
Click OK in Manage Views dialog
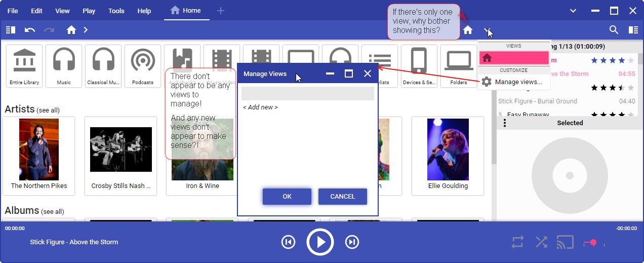[x=287, y=197]
